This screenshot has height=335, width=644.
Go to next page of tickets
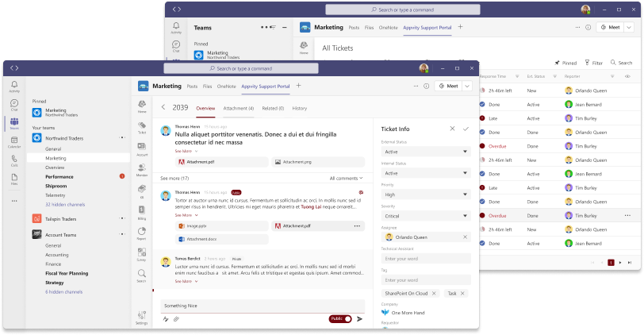(620, 262)
